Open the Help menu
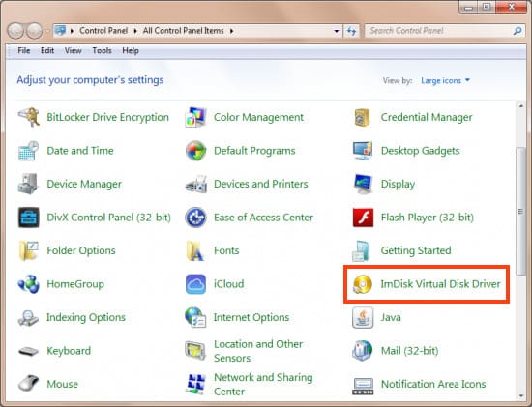Screen dimensions: 532x407 click(131, 50)
